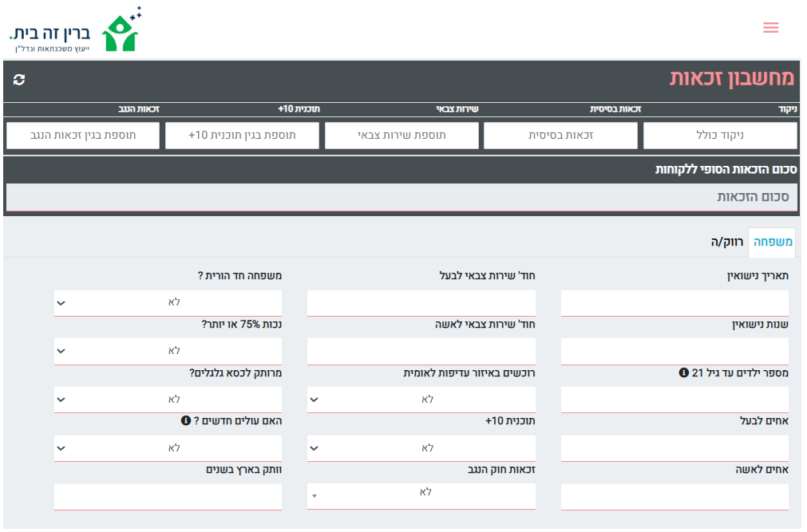Open the מרותק לכסא גלגלים dropdown

[168, 400]
